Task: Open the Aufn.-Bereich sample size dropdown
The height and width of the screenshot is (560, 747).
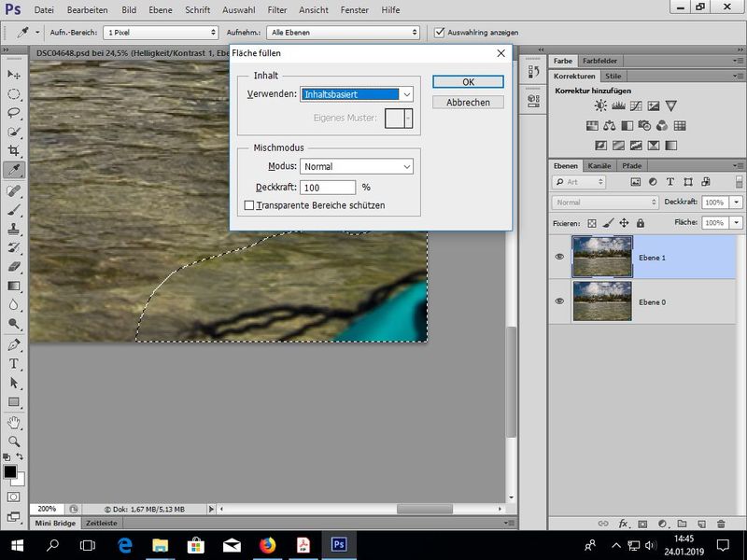Action: tap(160, 32)
